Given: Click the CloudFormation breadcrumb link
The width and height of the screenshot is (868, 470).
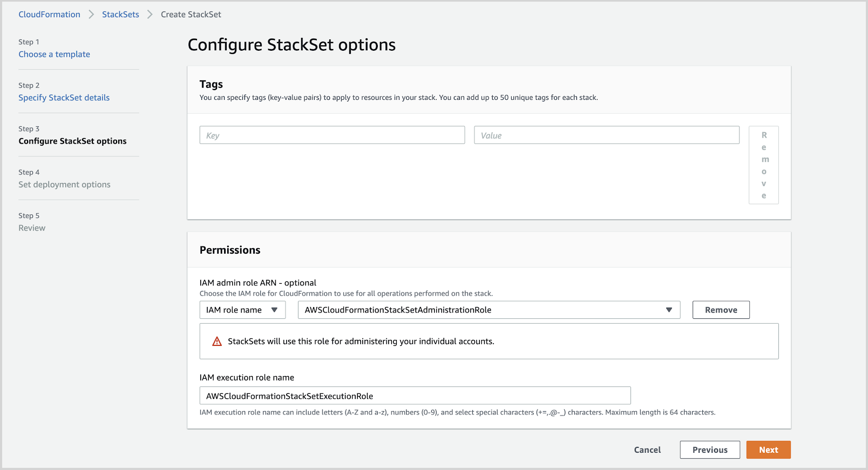Looking at the screenshot, I should click(x=49, y=14).
